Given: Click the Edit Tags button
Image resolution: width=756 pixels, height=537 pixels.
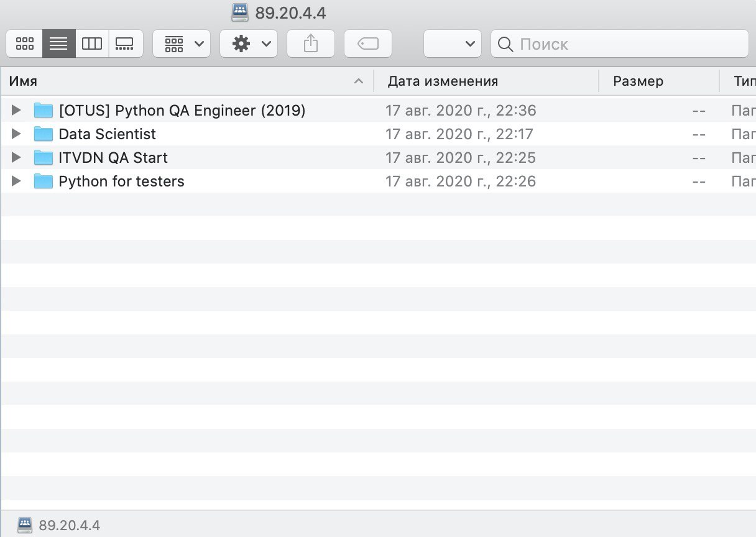Looking at the screenshot, I should 368,44.
